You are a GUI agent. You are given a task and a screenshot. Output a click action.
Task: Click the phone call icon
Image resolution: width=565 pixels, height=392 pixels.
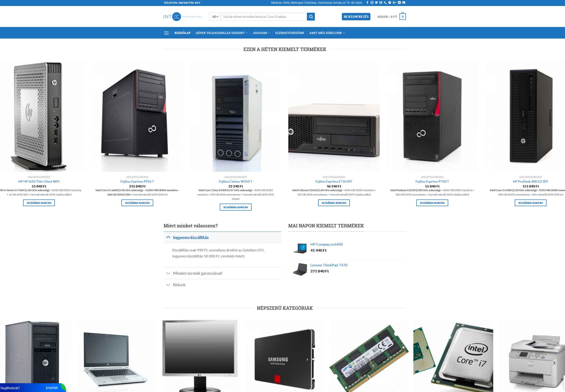click(x=385, y=3)
